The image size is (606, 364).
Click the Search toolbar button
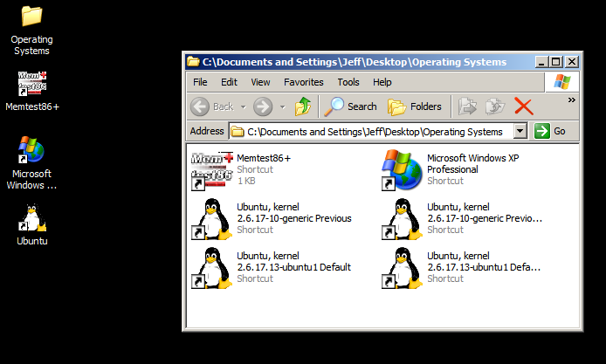click(350, 106)
